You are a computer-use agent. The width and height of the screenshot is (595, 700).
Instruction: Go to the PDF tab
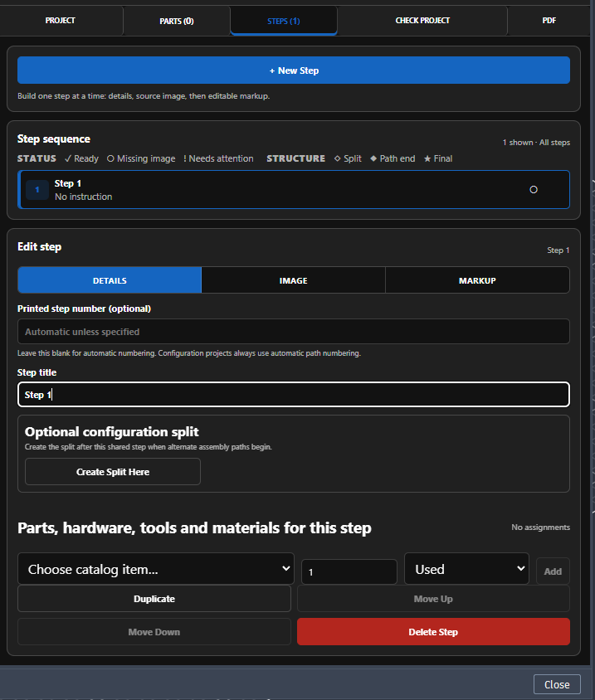(549, 21)
